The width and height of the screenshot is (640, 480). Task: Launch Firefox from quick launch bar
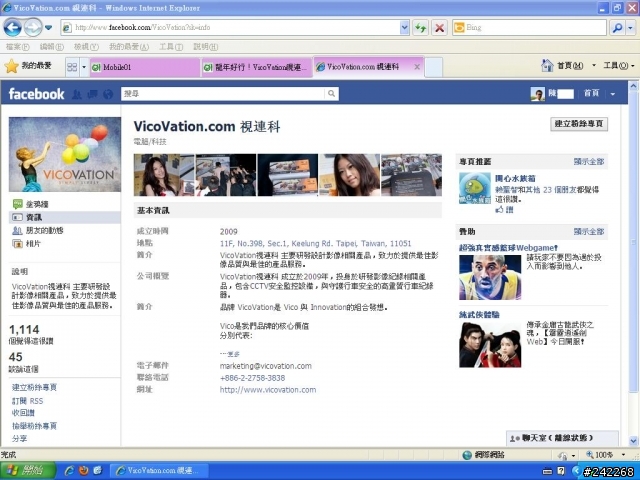(84, 470)
